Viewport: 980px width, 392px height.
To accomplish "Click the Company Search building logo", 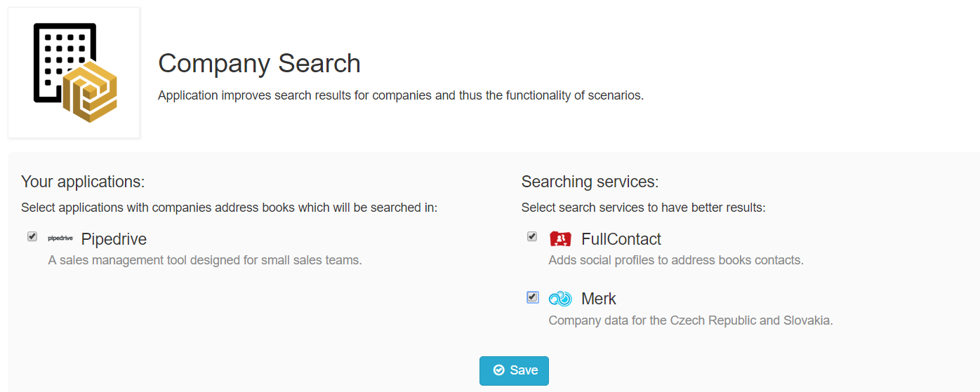I will coord(74,73).
